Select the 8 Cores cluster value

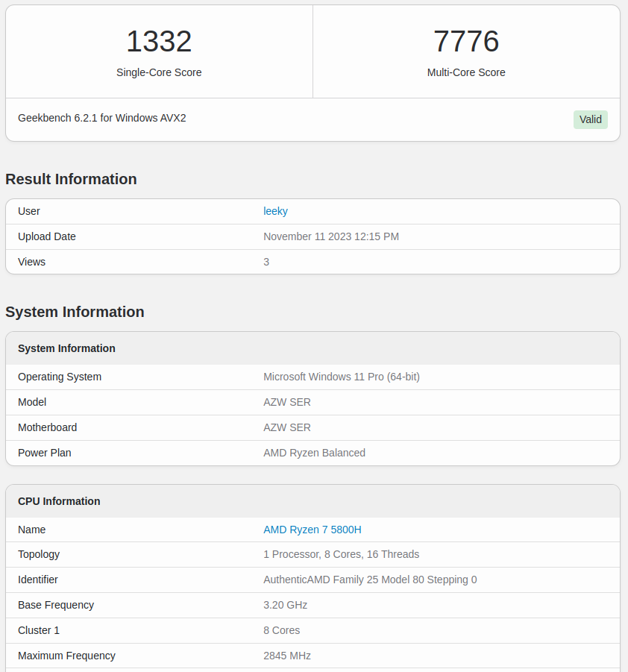point(282,630)
